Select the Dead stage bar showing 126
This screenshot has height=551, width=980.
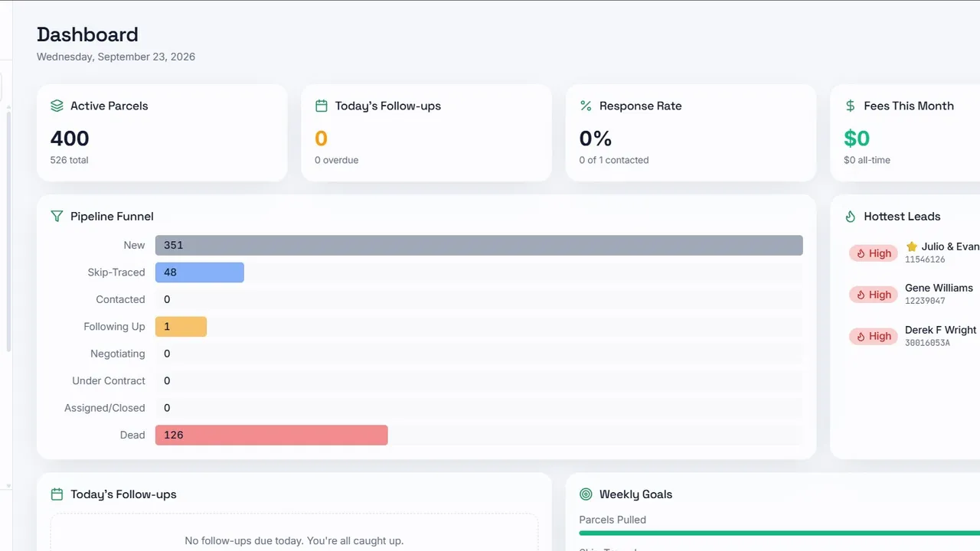(272, 435)
